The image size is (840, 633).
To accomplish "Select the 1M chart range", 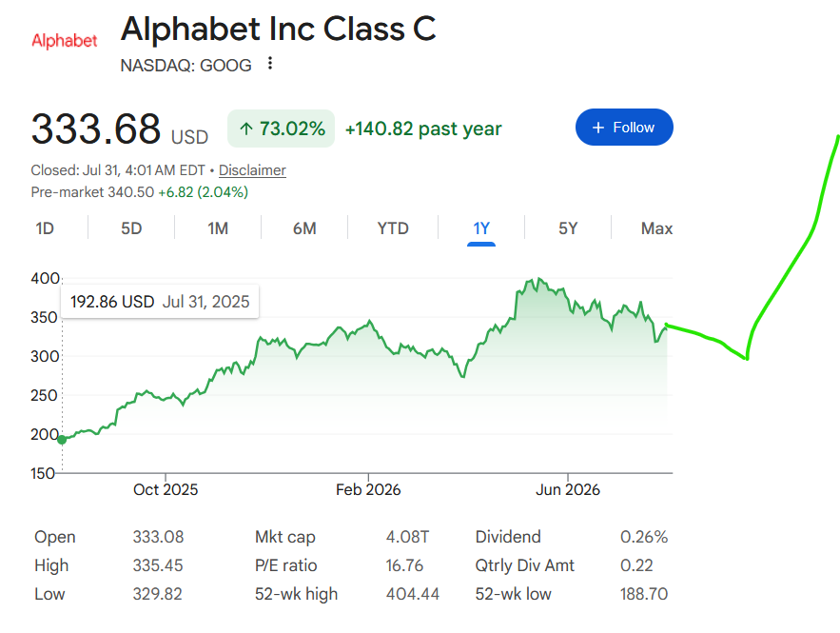I will coord(218,228).
